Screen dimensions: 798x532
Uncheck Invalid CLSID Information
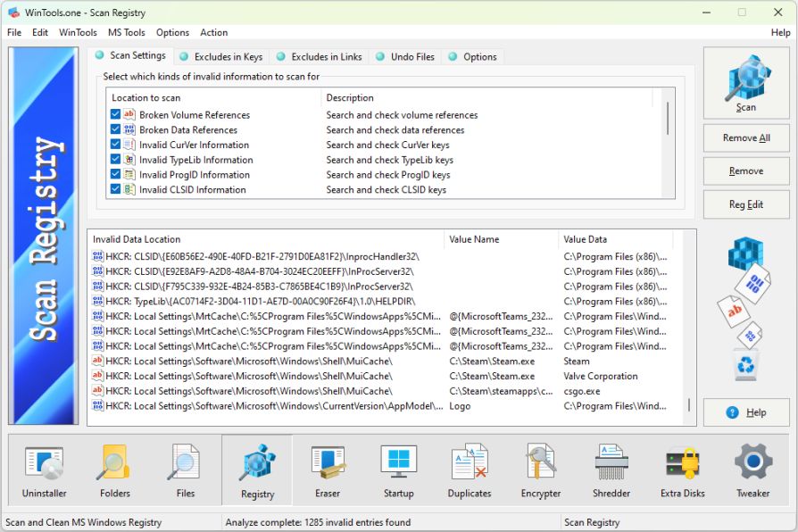(115, 189)
